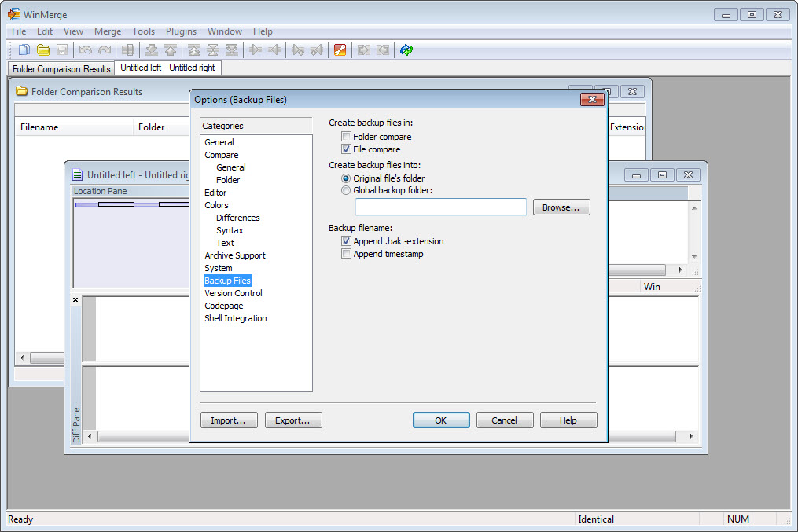Click the Browse... button
The width and height of the screenshot is (798, 532).
561,207
